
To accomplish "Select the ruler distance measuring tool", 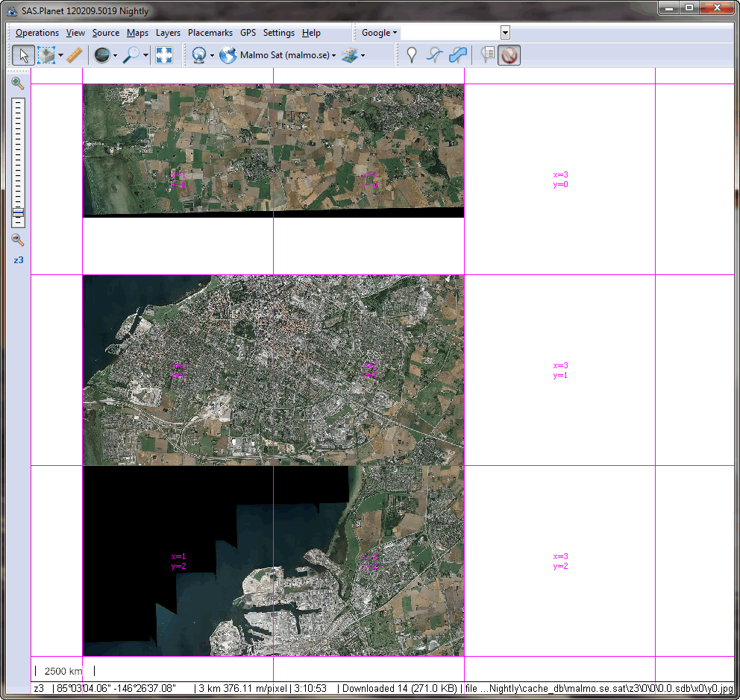I will [x=74, y=55].
